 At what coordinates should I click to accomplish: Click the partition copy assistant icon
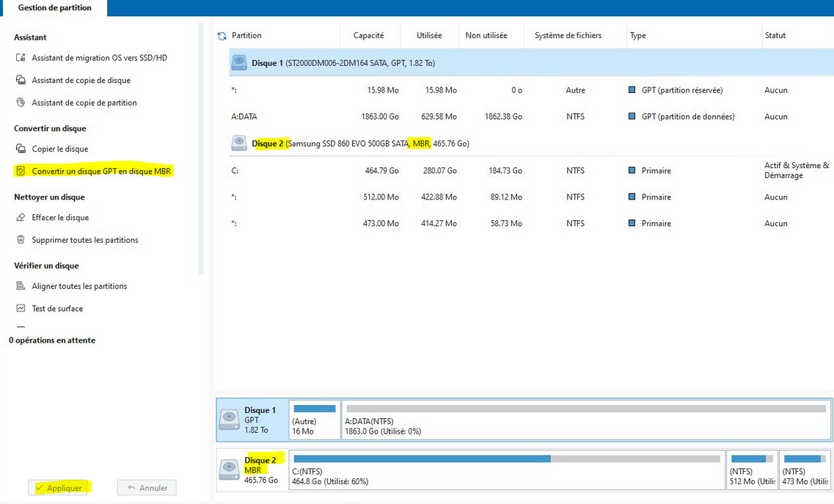point(21,102)
